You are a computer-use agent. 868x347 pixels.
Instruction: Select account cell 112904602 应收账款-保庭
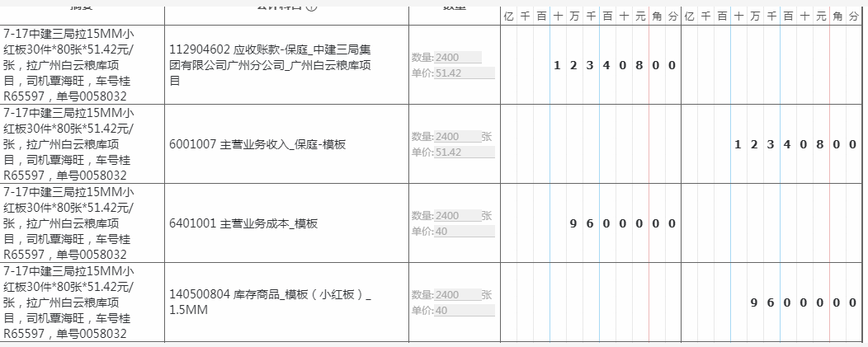click(x=287, y=65)
